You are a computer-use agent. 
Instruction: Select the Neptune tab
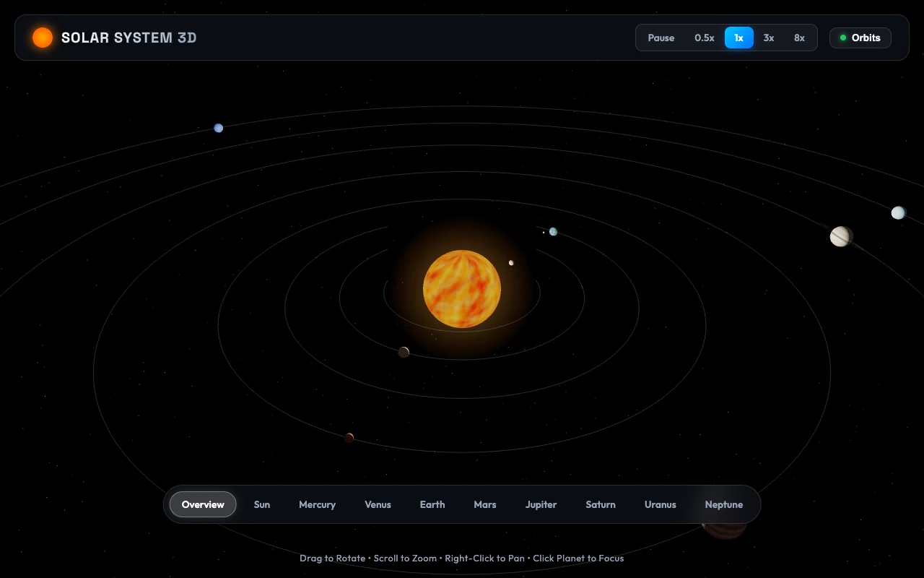click(724, 504)
